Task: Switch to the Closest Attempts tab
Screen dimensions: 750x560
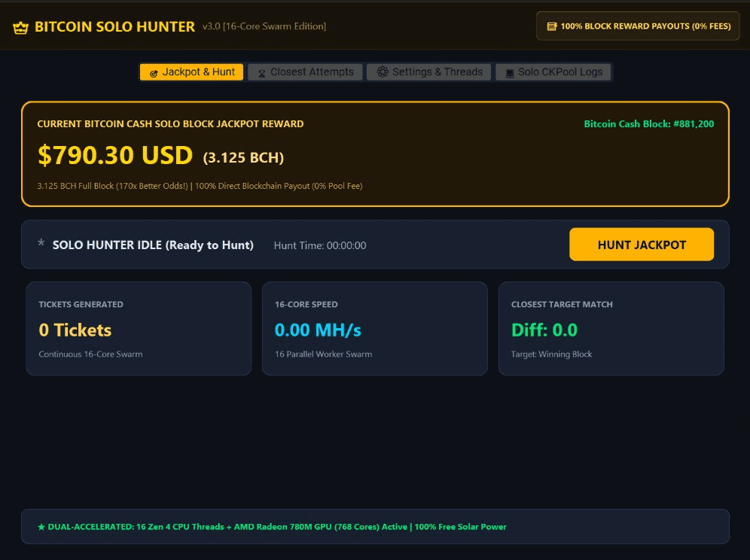Action: tap(305, 72)
